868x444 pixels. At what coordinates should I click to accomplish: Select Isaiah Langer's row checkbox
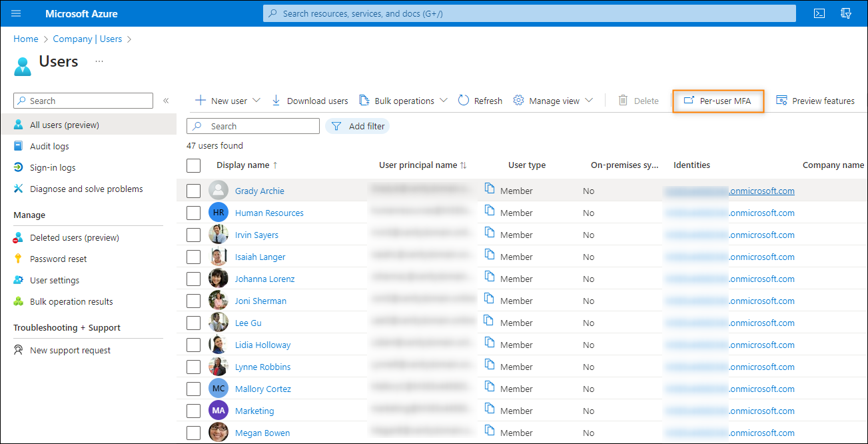coord(193,257)
